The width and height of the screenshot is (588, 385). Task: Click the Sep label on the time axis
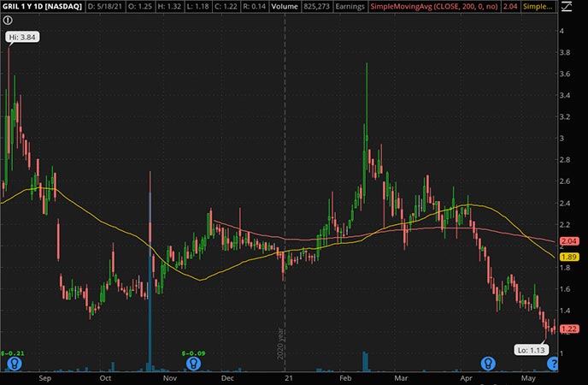pyautogui.click(x=44, y=378)
